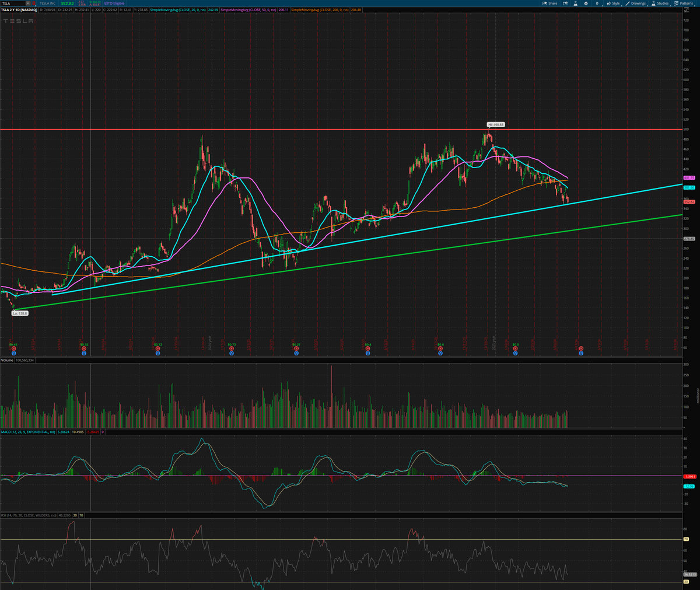Click the RSI 36.5213 value bubble

pos(689,574)
